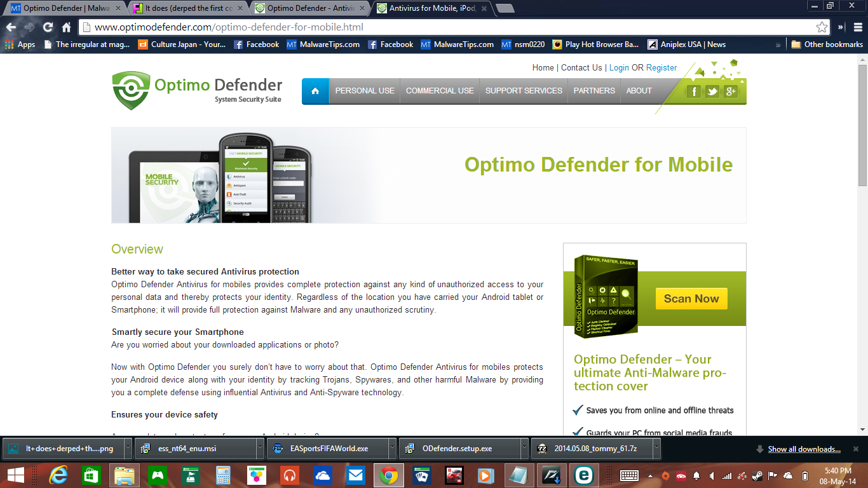
Task: Switch to the 'It does (derped the first' tab
Action: tap(188, 8)
